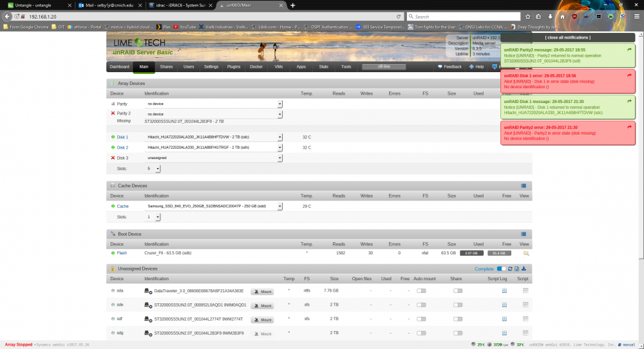Image resolution: width=644 pixels, height=349 pixels.
Task: Dismiss Disk 1 error 18:56 notification arrow
Action: tap(629, 75)
